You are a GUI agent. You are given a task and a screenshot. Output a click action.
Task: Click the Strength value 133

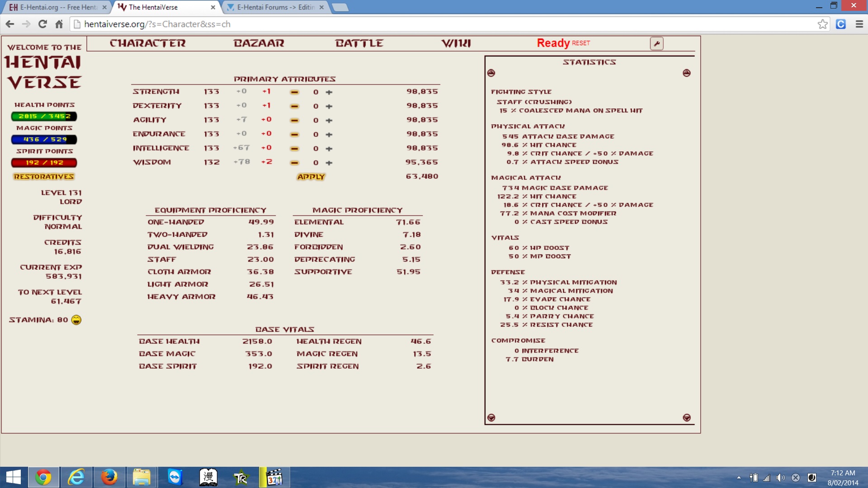click(x=211, y=92)
